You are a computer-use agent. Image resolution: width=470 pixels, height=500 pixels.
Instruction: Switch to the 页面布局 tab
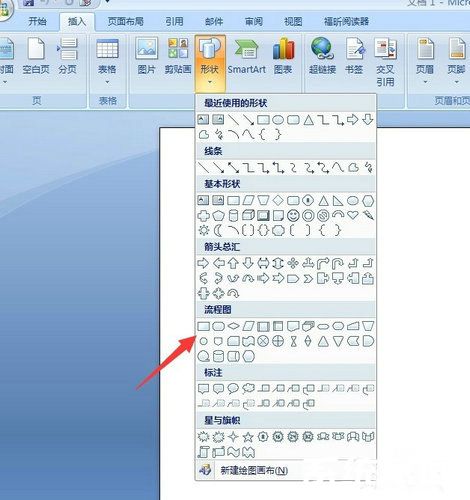coord(126,22)
